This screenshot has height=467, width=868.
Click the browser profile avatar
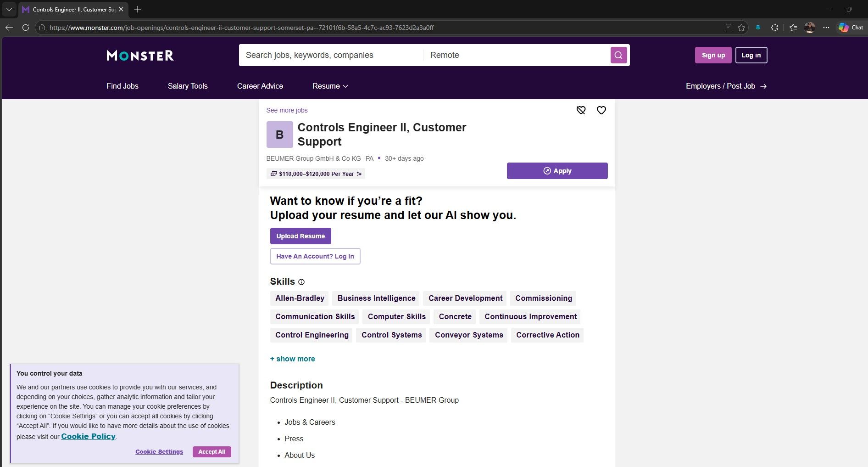[810, 28]
